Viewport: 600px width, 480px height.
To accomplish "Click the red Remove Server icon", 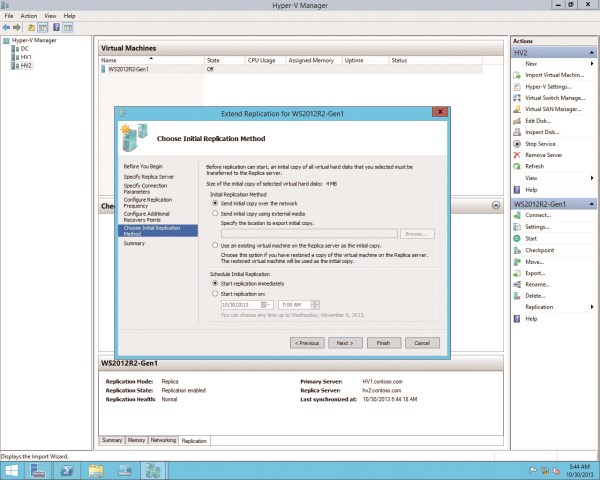I will click(x=517, y=155).
